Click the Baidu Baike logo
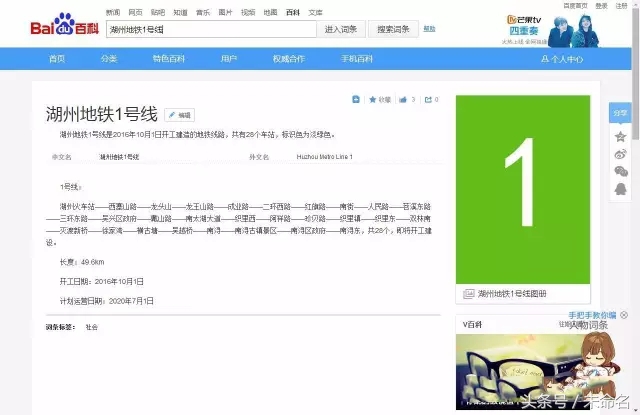The image size is (640, 415). click(x=64, y=24)
